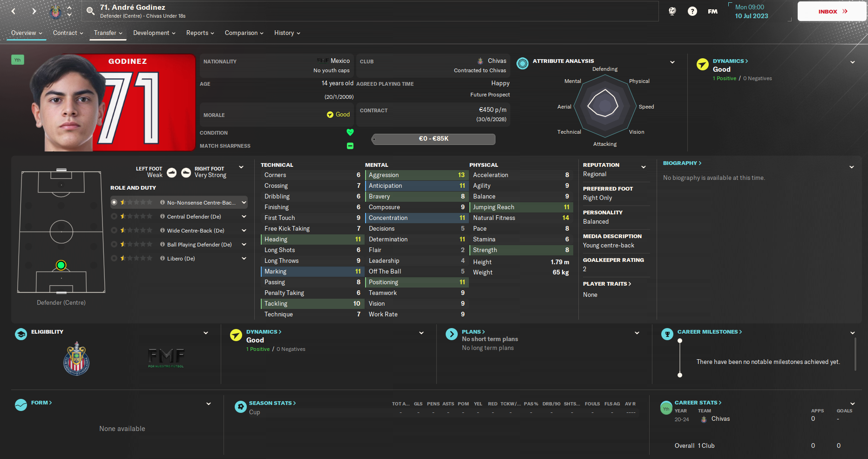
Task: Open the Season Stats link
Action: click(x=272, y=403)
